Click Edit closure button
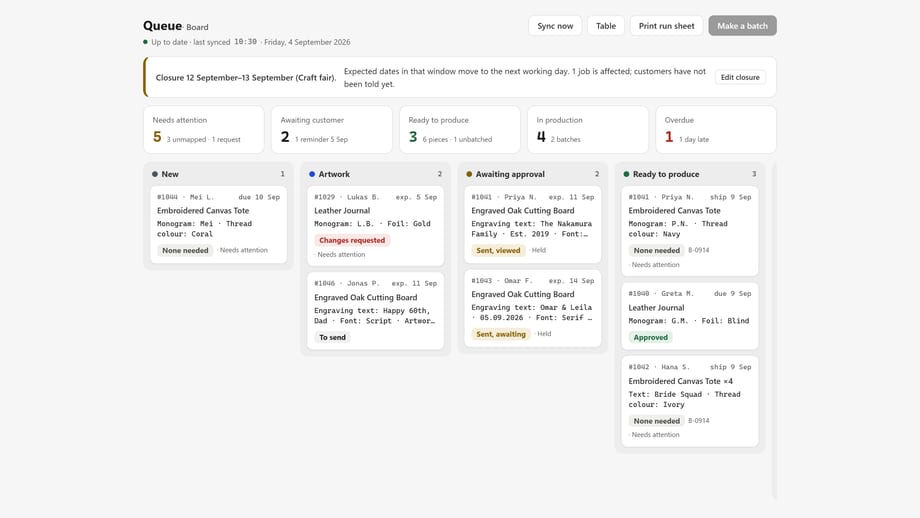Image resolution: width=920 pixels, height=518 pixels. 740,77
